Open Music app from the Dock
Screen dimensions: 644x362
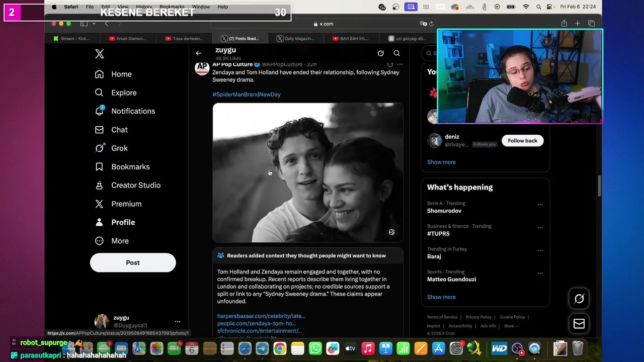point(368,348)
